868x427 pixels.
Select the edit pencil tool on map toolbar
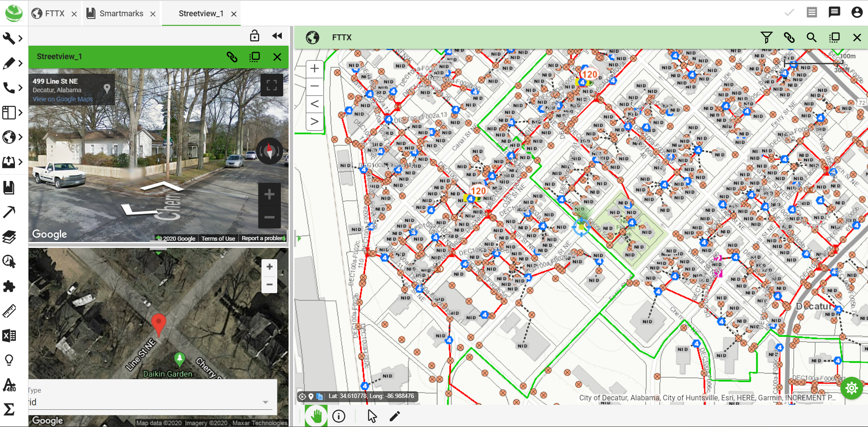(394, 416)
